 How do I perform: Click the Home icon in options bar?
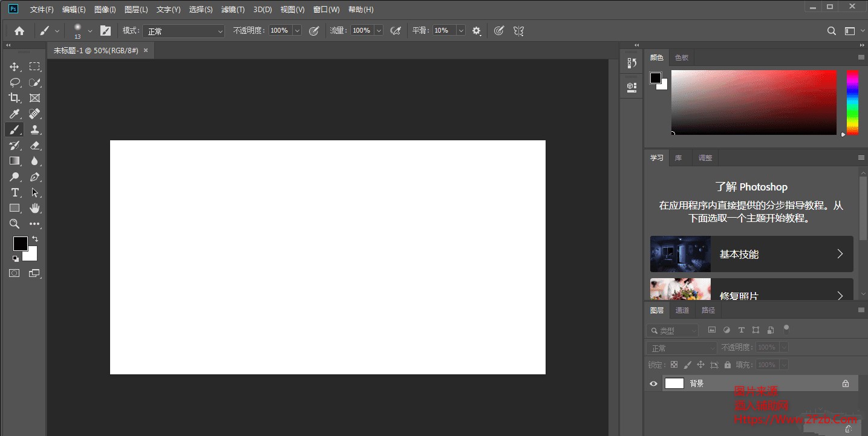pyautogui.click(x=19, y=31)
